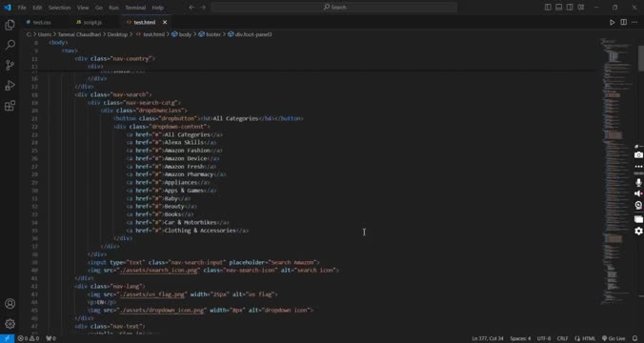Click the VS Code logo icon
The image size is (644, 343).
pyautogui.click(x=8, y=7)
